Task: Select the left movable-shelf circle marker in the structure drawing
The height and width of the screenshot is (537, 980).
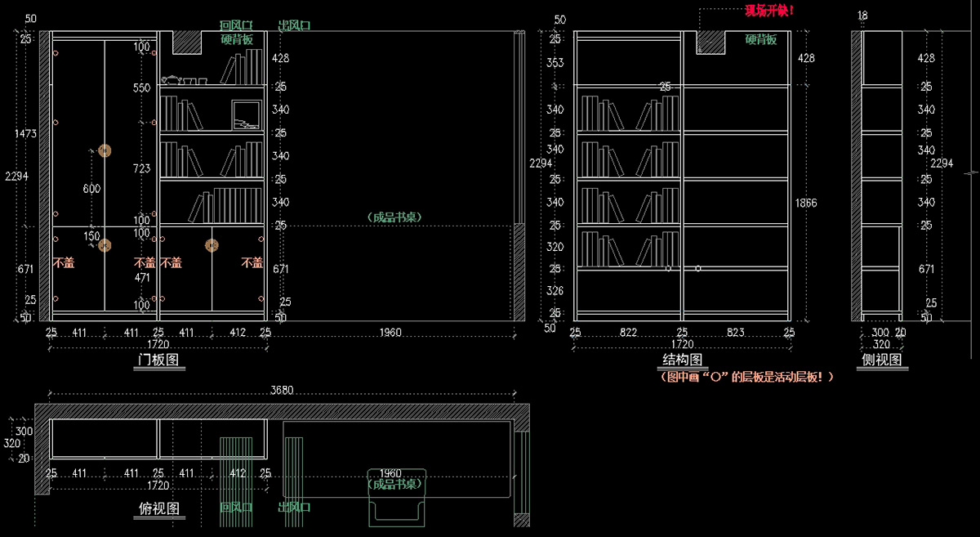Action: [x=669, y=268]
